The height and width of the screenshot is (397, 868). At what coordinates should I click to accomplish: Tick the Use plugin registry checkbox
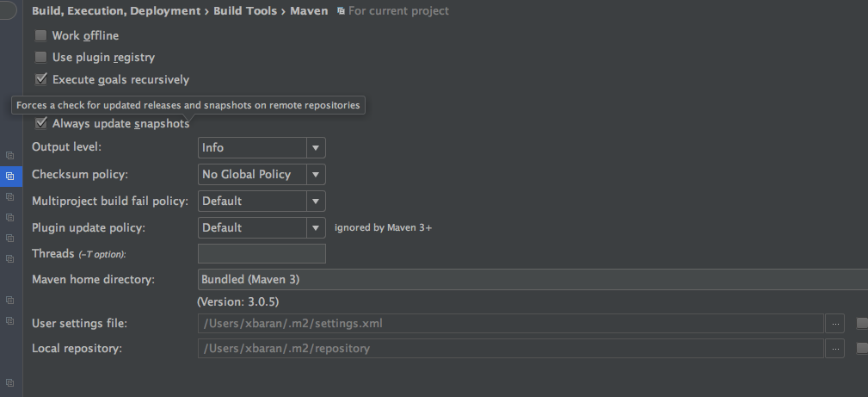(40, 58)
